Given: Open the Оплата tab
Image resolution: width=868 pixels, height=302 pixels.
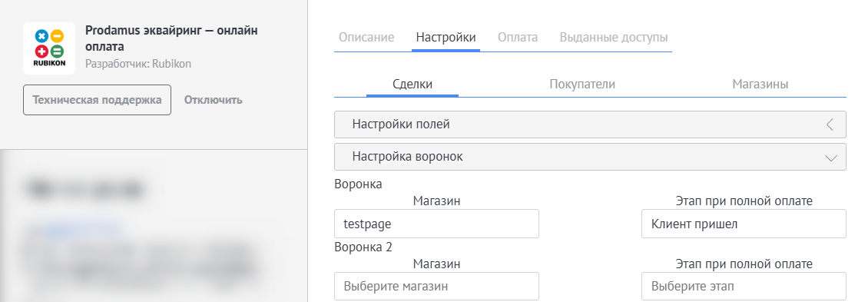Looking at the screenshot, I should click(518, 38).
